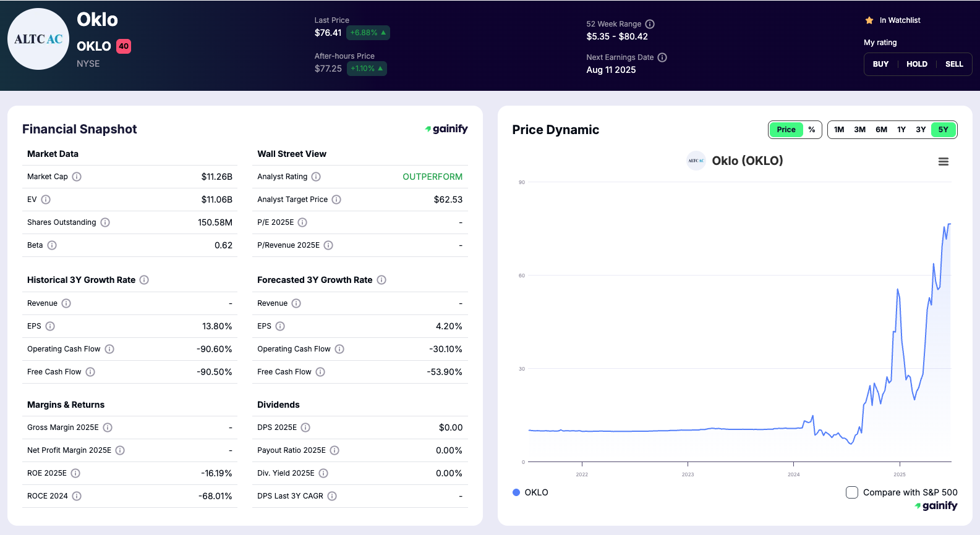Click the Analyst Target Price info icon

click(x=336, y=200)
